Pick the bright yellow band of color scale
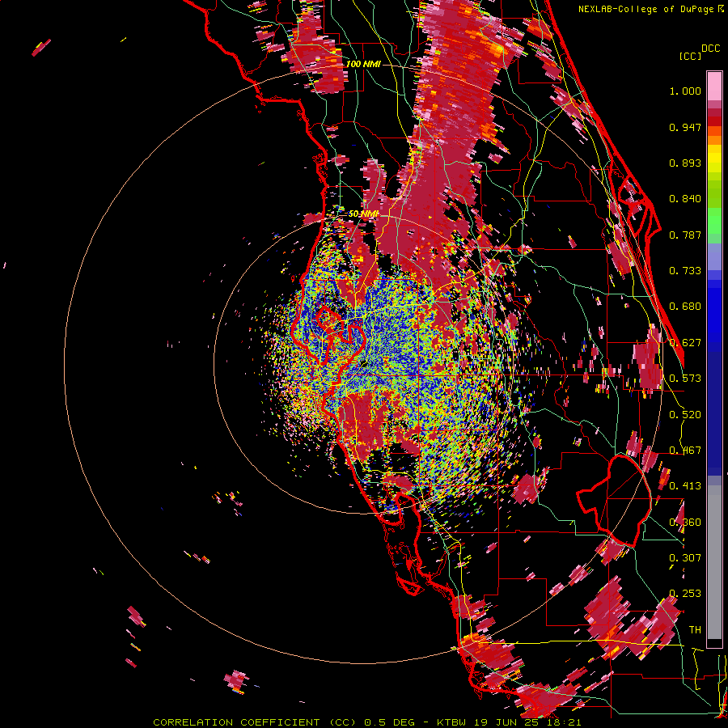728x728 pixels. [714, 159]
